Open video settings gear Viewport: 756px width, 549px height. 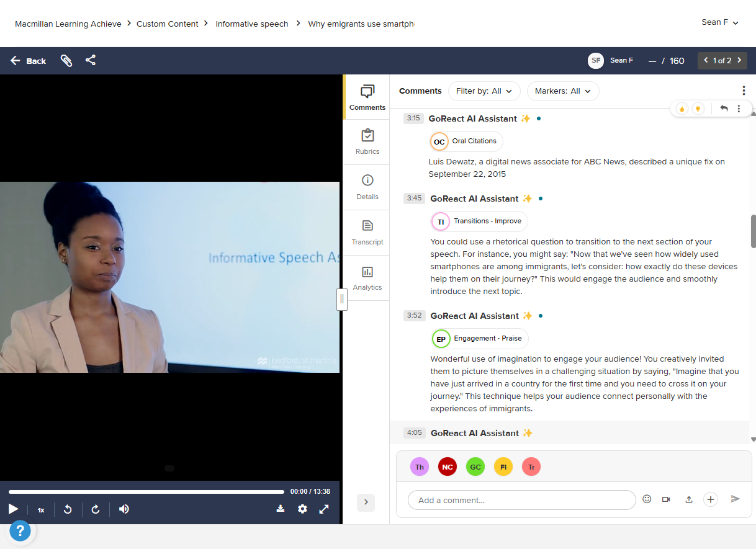pos(302,509)
